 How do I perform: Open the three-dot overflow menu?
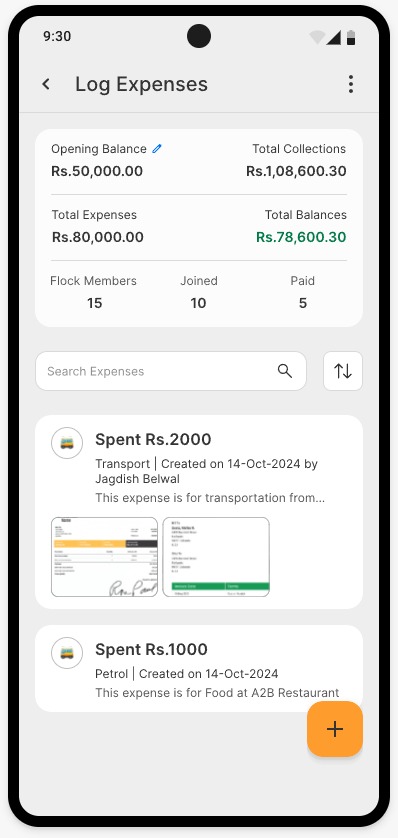[350, 84]
